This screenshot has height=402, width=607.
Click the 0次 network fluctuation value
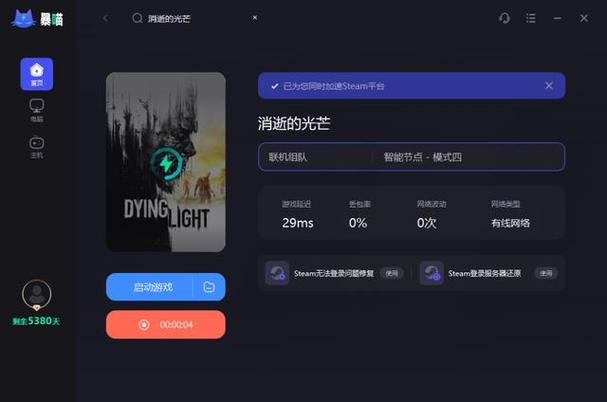tap(427, 223)
